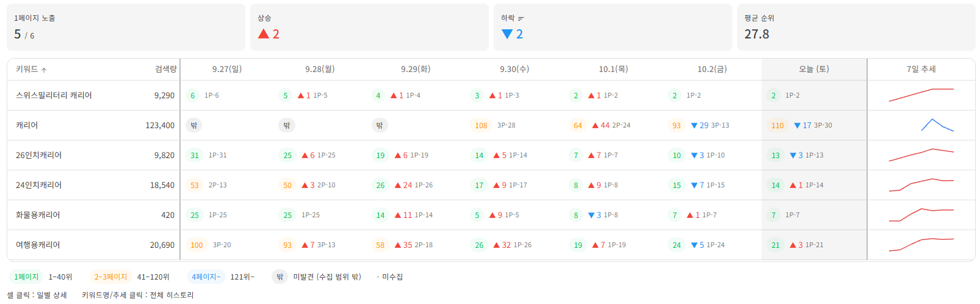This screenshot has width=980, height=304.
Task: Click rank badge 93 for 캐리어 on 10.2
Action: click(x=677, y=125)
